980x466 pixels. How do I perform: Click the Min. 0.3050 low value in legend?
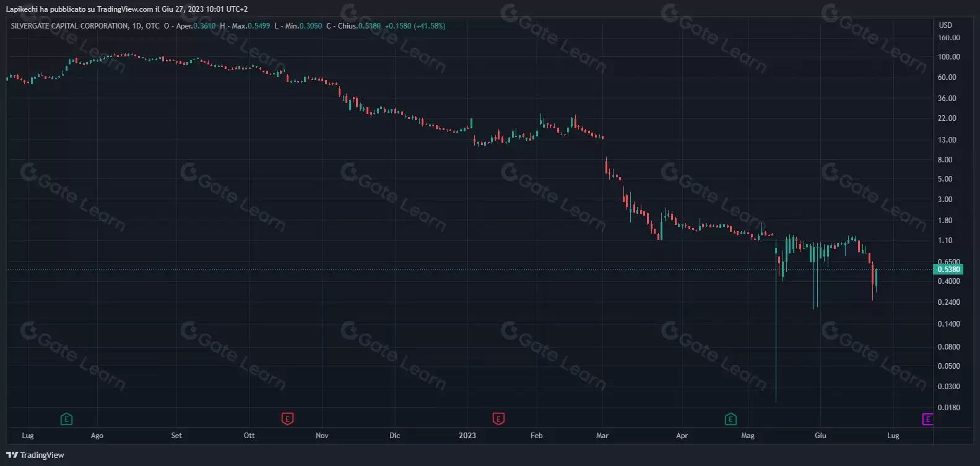[x=303, y=26]
